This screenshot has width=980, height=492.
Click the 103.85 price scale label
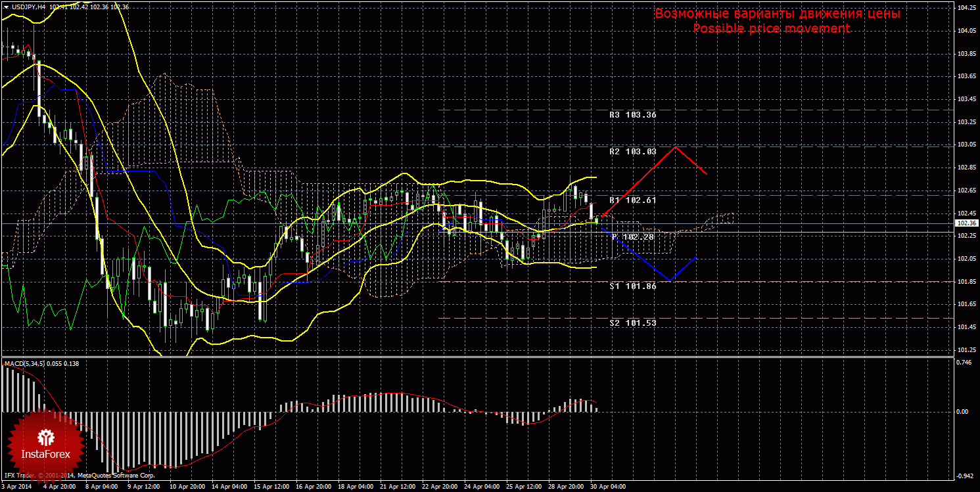point(966,54)
